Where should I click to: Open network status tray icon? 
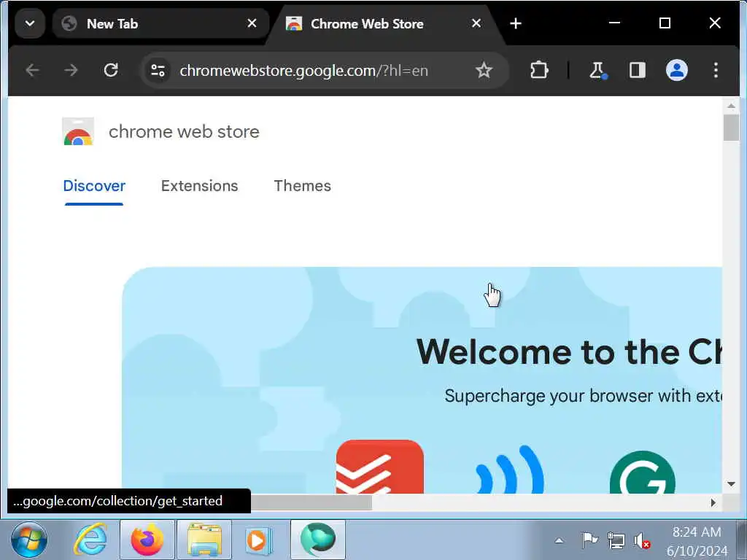tap(616, 540)
